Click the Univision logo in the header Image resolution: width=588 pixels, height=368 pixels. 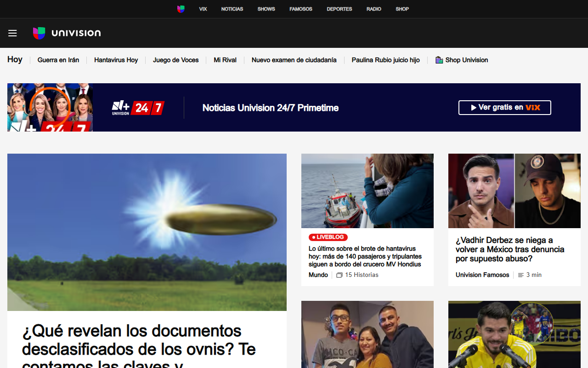pyautogui.click(x=67, y=33)
